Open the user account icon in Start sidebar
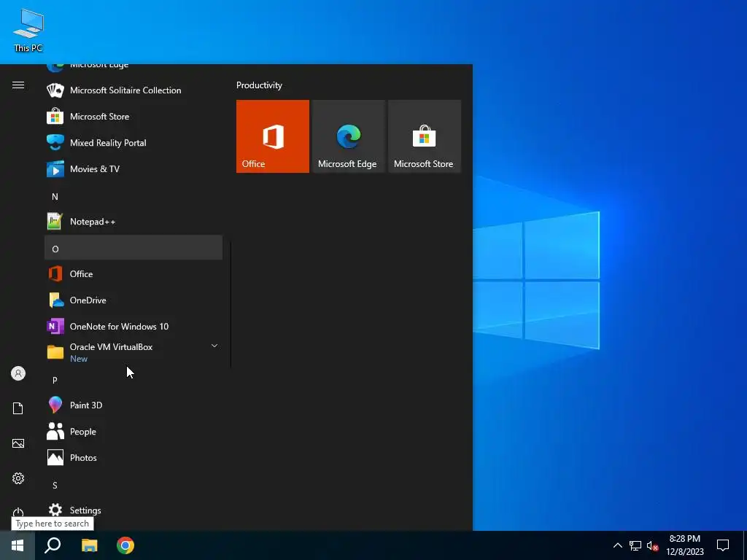The image size is (747, 560). click(x=18, y=373)
